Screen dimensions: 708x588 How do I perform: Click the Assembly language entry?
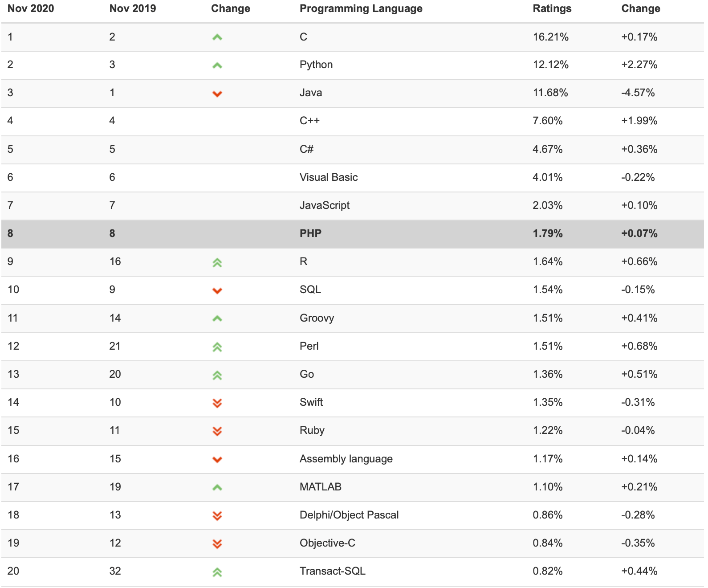tap(346, 459)
